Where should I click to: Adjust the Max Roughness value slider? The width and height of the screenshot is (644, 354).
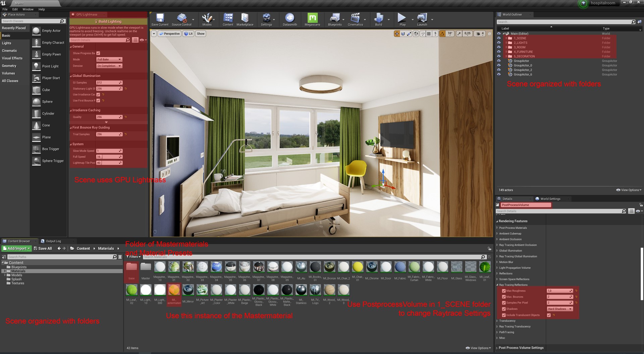coord(560,291)
